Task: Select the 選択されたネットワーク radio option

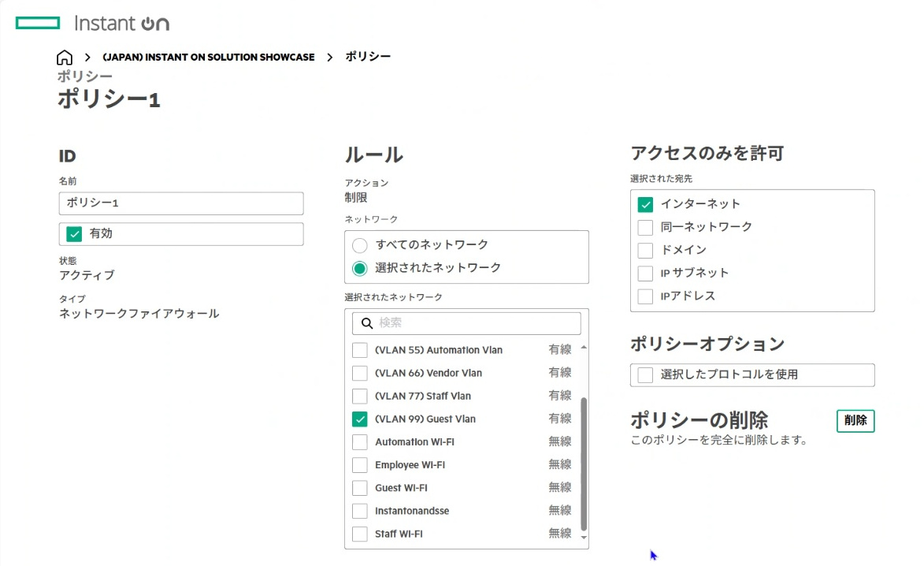Action: pos(360,268)
